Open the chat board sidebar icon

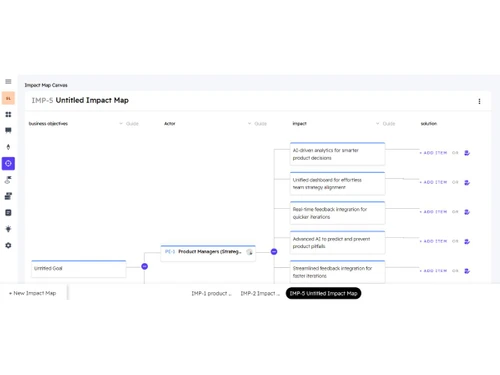click(8, 130)
